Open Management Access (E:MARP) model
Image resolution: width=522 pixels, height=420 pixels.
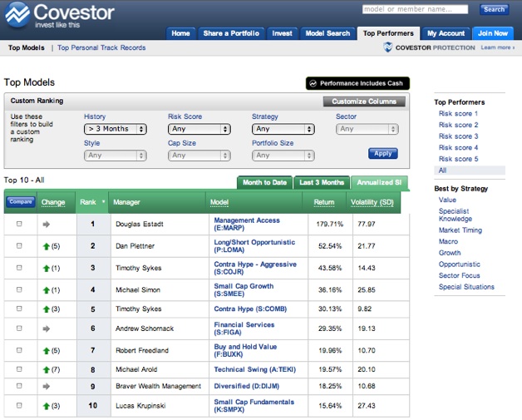(247, 225)
